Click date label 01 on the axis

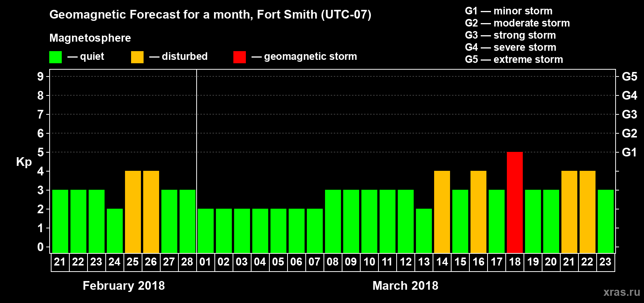tap(205, 262)
